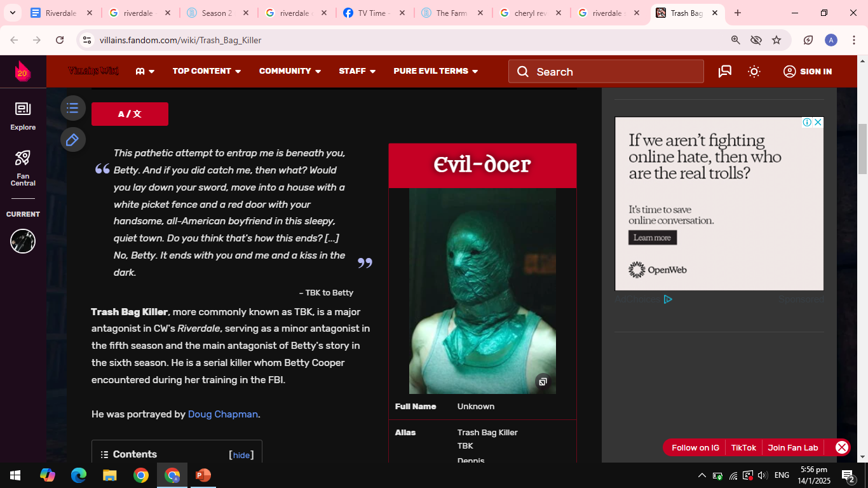Expand the PURE EVIL TERMS menu
This screenshot has width=868, height=488.
click(436, 71)
